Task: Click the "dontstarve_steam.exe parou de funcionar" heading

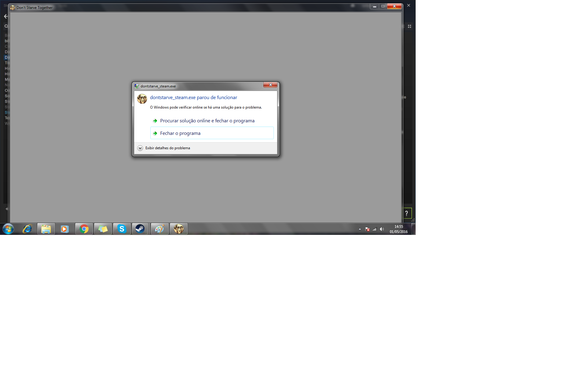Action: pyautogui.click(x=193, y=98)
